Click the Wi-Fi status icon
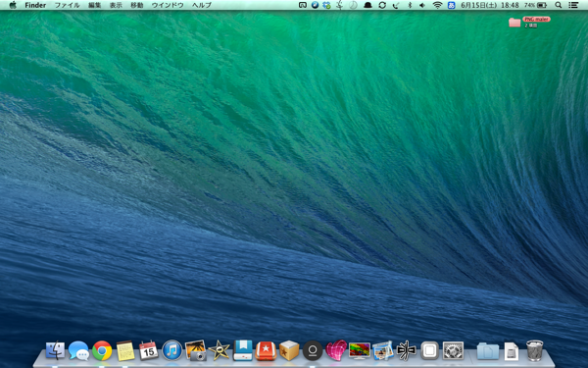588x368 pixels. pyautogui.click(x=437, y=5)
